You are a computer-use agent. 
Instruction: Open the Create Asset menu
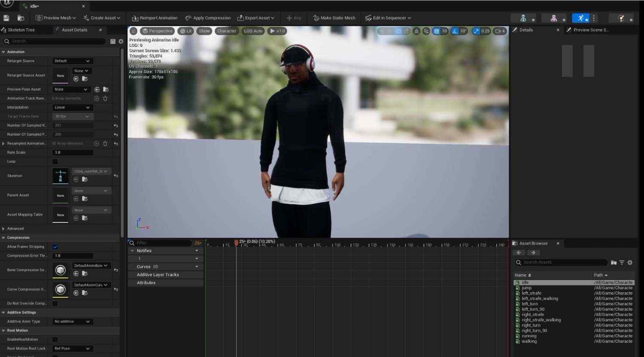coord(102,18)
